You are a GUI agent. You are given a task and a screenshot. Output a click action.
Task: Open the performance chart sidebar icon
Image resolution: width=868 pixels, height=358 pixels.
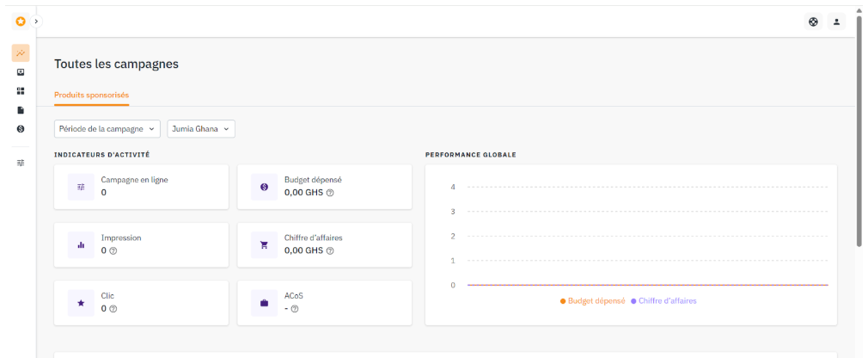[x=21, y=53]
